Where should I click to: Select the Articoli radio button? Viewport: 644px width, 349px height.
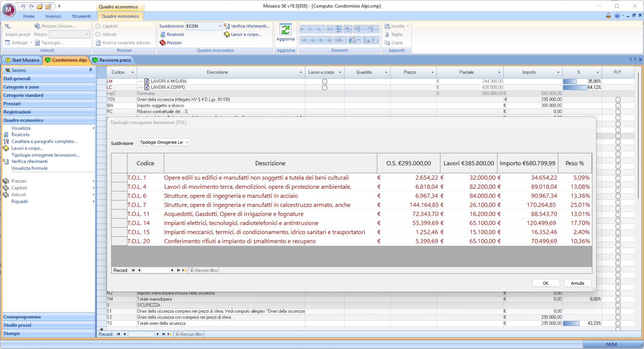98,34
